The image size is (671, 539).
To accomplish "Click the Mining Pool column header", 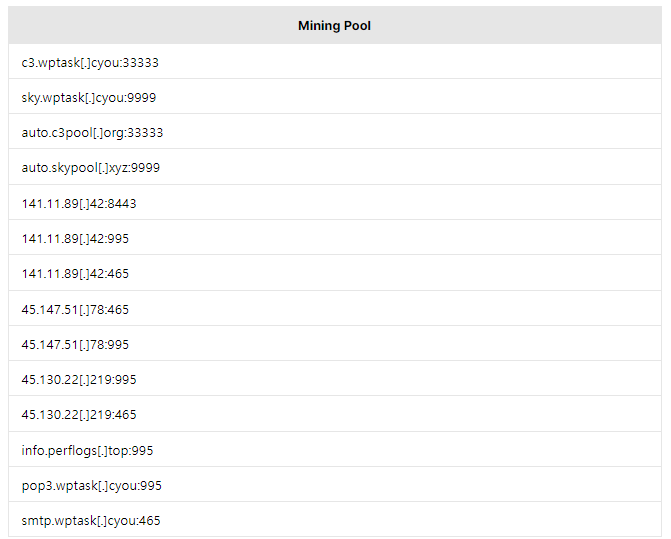I will 335,25.
